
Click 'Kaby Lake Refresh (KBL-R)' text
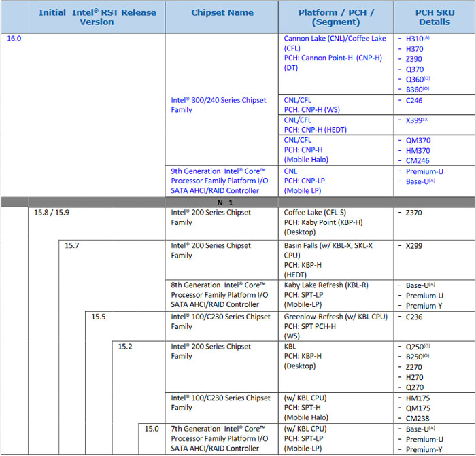326,285
